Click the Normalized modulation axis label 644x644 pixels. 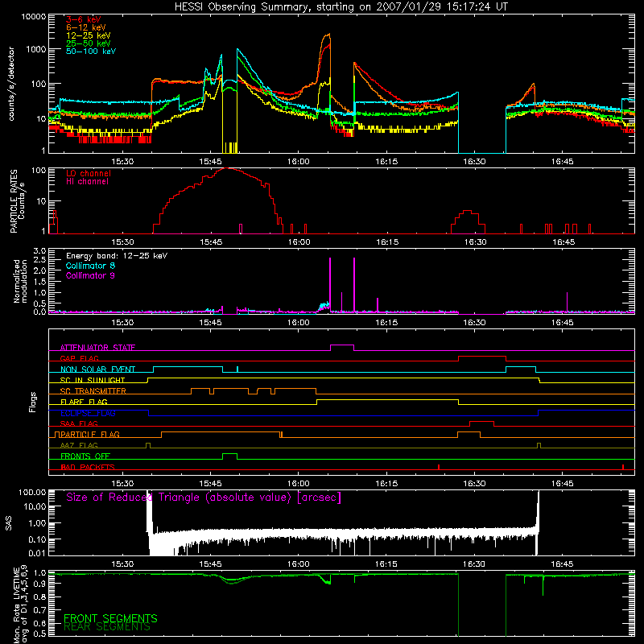(20, 281)
